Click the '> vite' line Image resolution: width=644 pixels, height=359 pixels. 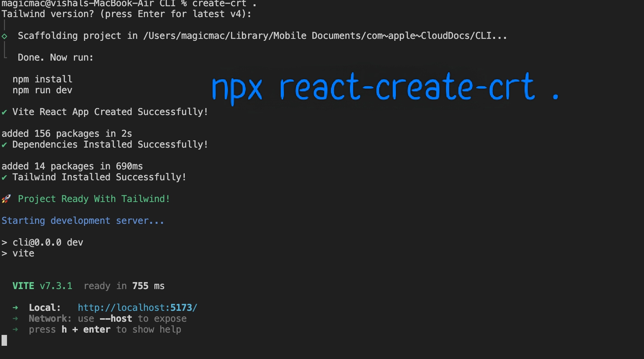[x=18, y=253]
